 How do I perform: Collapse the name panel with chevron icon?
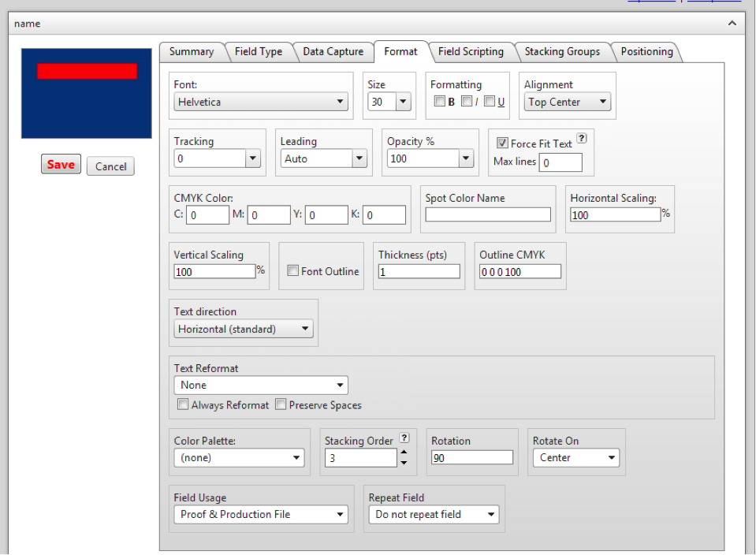coord(732,23)
